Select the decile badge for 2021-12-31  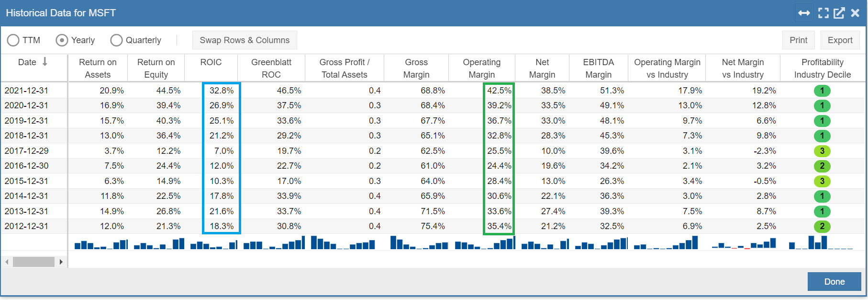click(x=822, y=91)
